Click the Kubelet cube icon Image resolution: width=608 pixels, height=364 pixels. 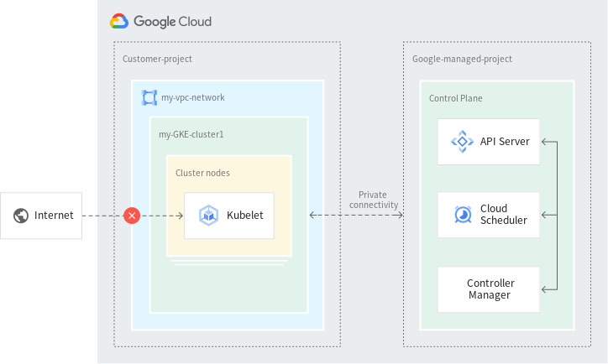(x=208, y=216)
